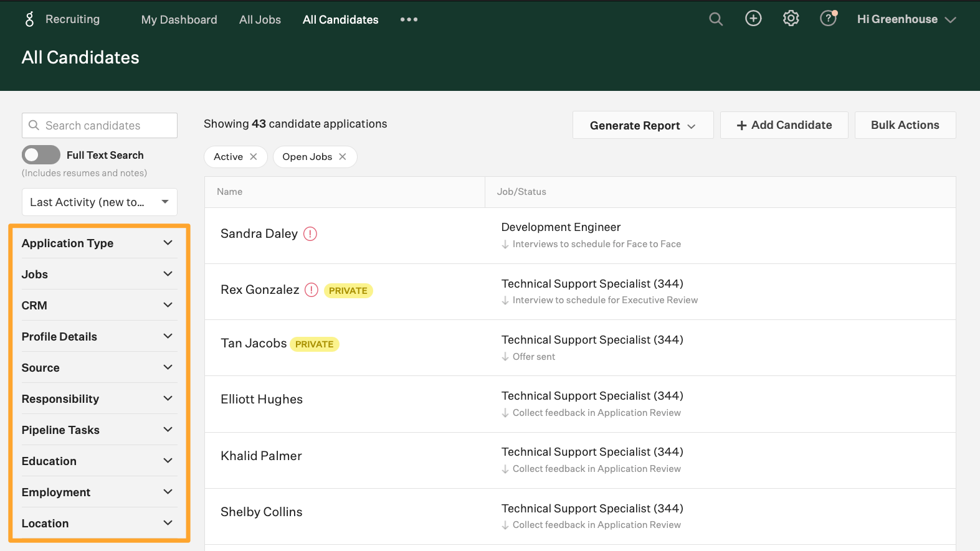Toggle Full Text Search switch
980x551 pixels.
[41, 155]
